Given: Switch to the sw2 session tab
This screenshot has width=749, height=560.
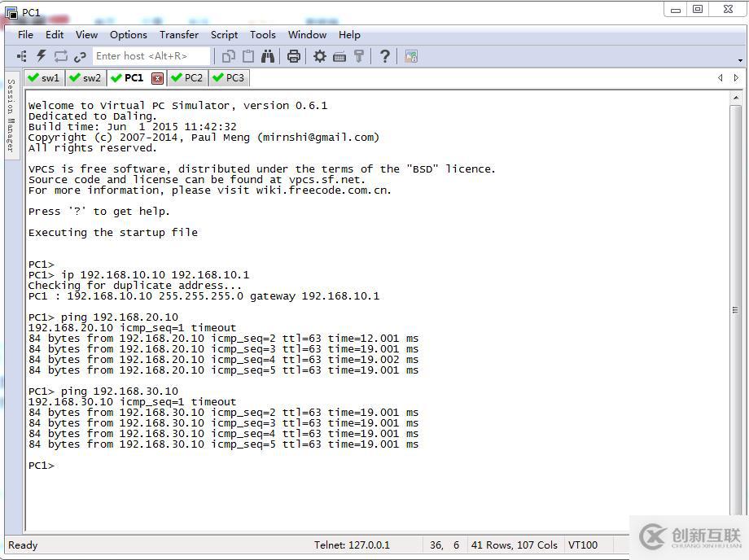Looking at the screenshot, I should [86, 78].
